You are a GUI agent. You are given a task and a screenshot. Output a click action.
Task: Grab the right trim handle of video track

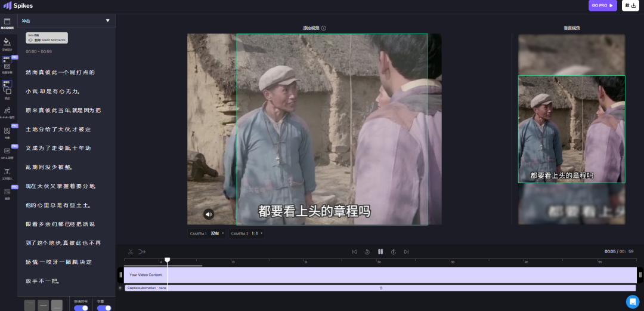point(640,275)
